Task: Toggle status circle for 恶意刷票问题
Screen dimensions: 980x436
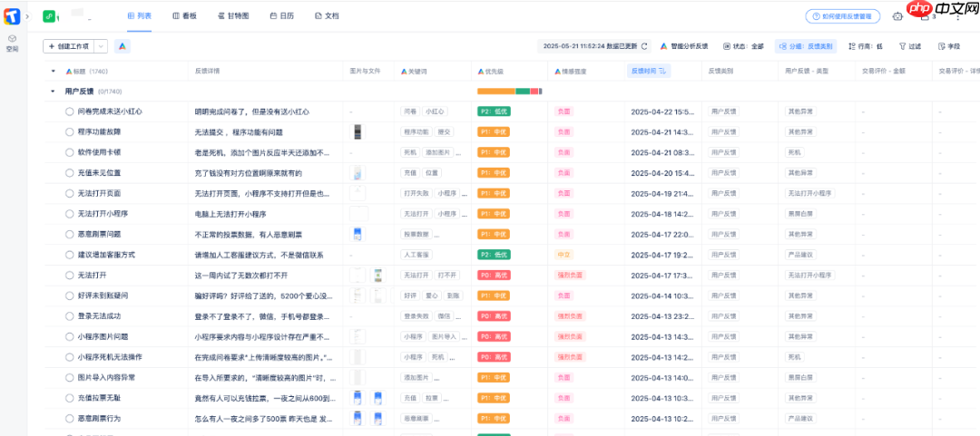Action: (x=70, y=234)
